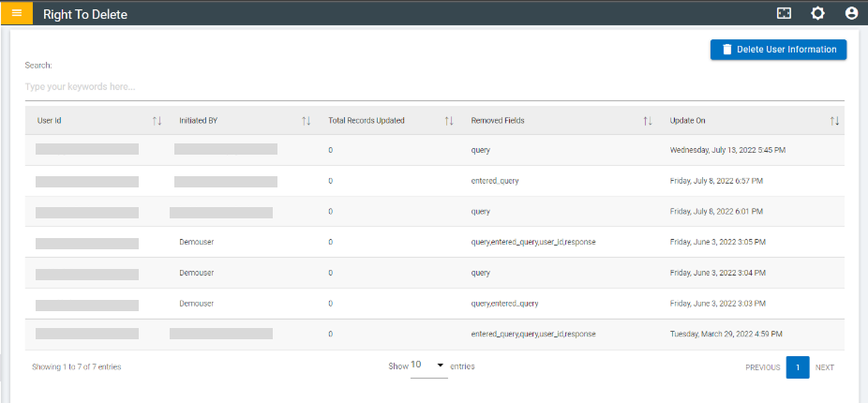Sort table by User Id column
Image resolution: width=868 pixels, height=403 pixels.
(157, 121)
